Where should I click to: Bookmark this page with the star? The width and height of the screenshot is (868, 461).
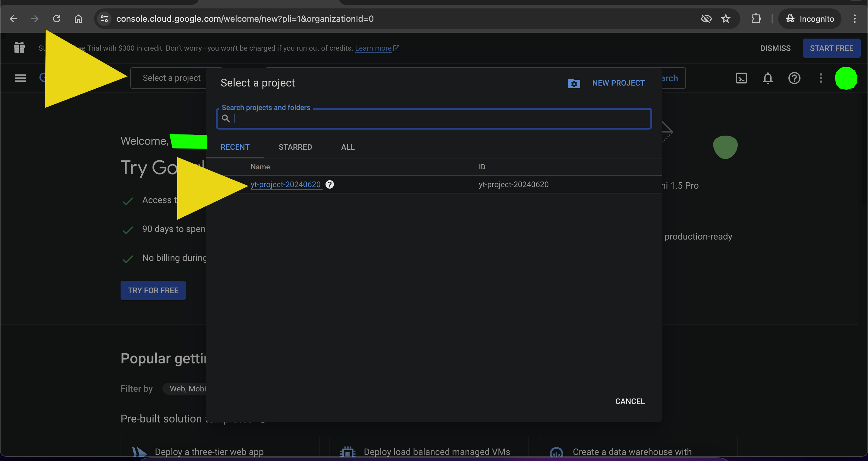(726, 19)
